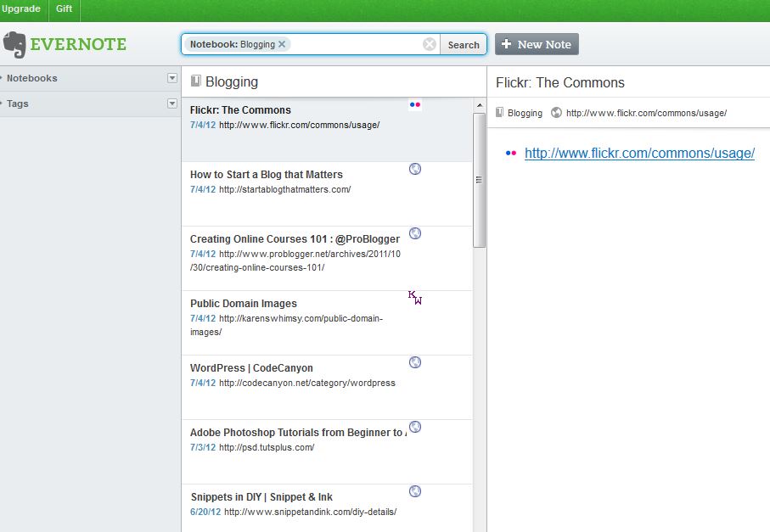
Task: Click the note list scroll up arrow
Action: [480, 105]
